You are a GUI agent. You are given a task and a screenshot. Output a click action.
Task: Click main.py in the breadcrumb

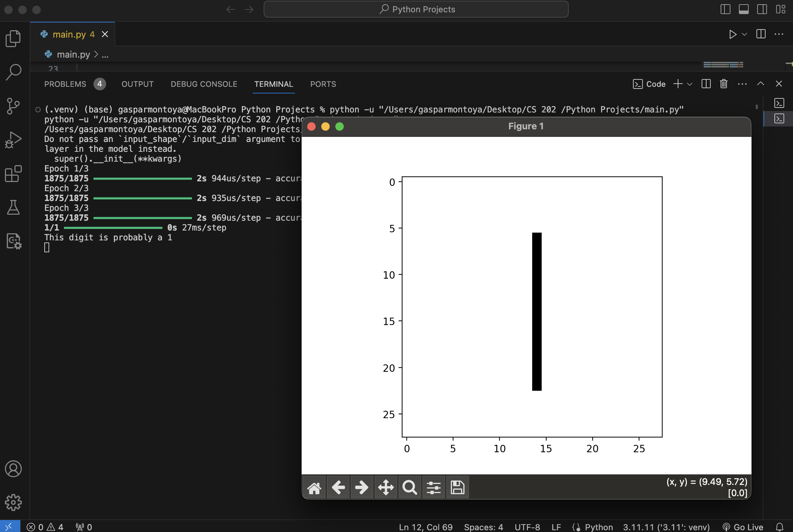(x=73, y=54)
